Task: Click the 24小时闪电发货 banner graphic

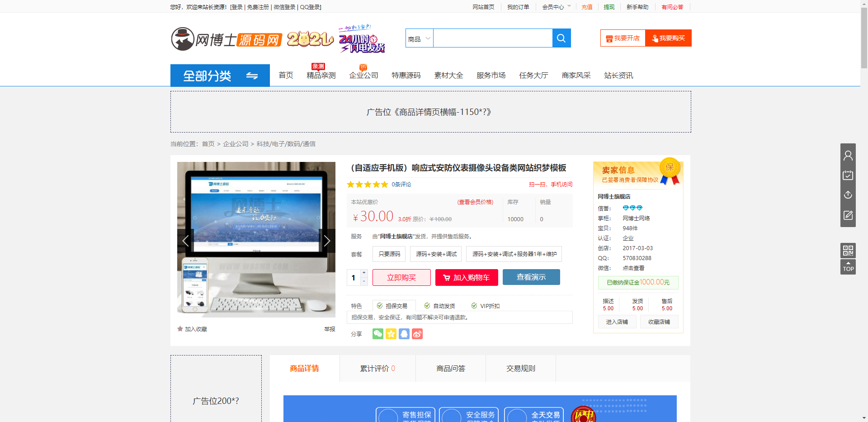Action: tap(362, 39)
